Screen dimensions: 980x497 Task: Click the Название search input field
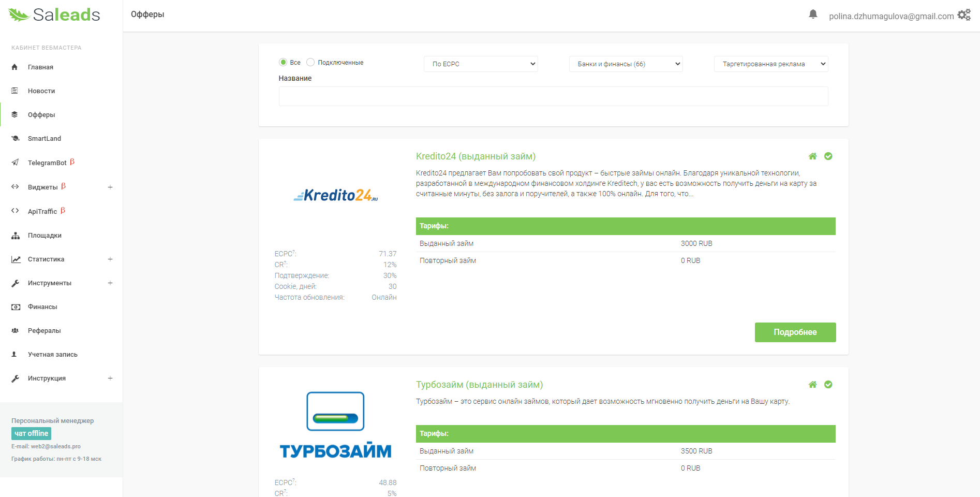click(553, 96)
